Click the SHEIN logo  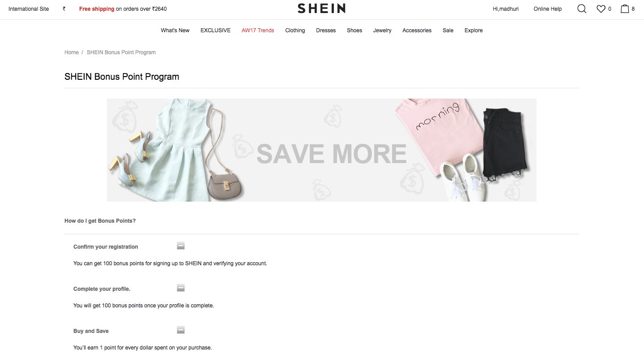pyautogui.click(x=321, y=9)
